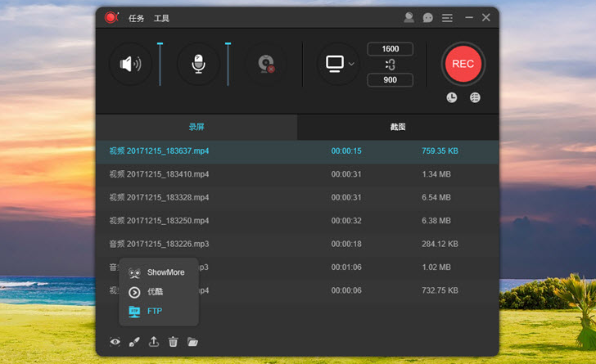Click the width field showing 1600
Image resolution: width=596 pixels, height=364 pixels.
(390, 49)
